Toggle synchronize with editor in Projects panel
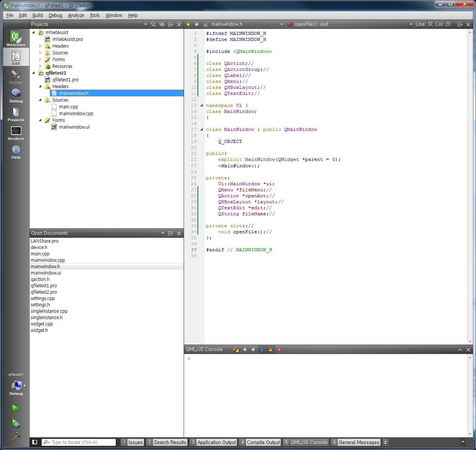 [162, 24]
